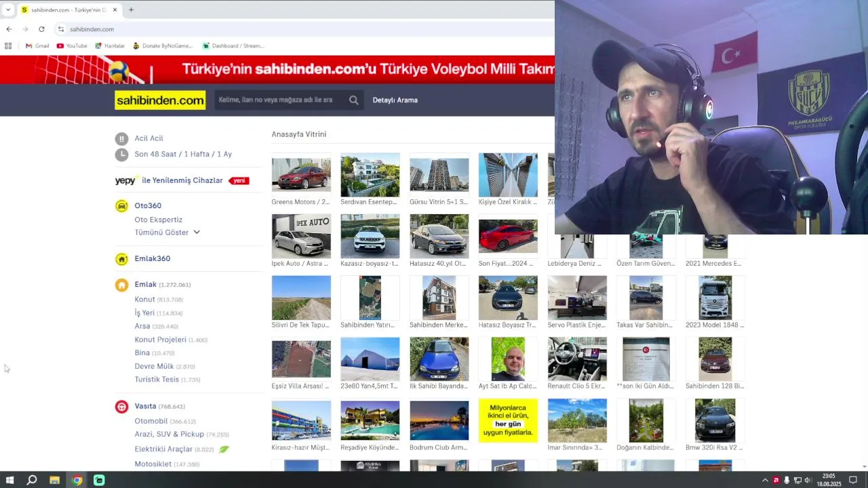This screenshot has width=868, height=488.
Task: Click site information icon in address bar
Action: [x=61, y=29]
